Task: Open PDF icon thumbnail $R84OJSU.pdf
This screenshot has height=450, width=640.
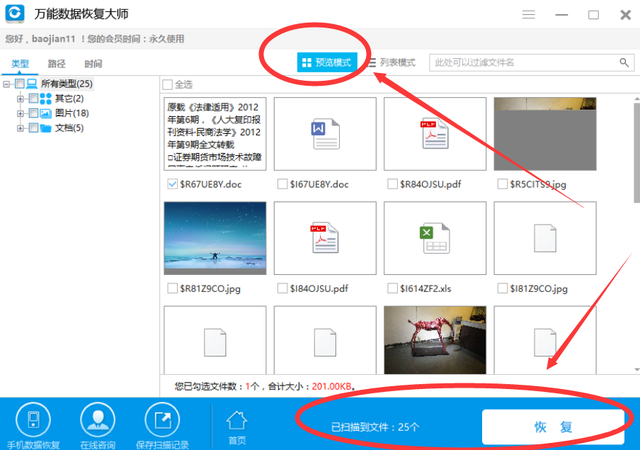Action: click(x=435, y=134)
